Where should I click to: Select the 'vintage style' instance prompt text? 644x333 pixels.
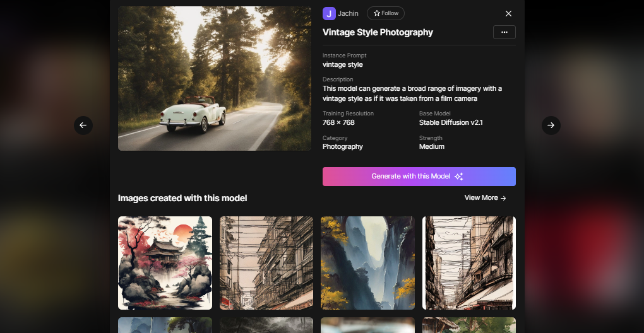[343, 65]
